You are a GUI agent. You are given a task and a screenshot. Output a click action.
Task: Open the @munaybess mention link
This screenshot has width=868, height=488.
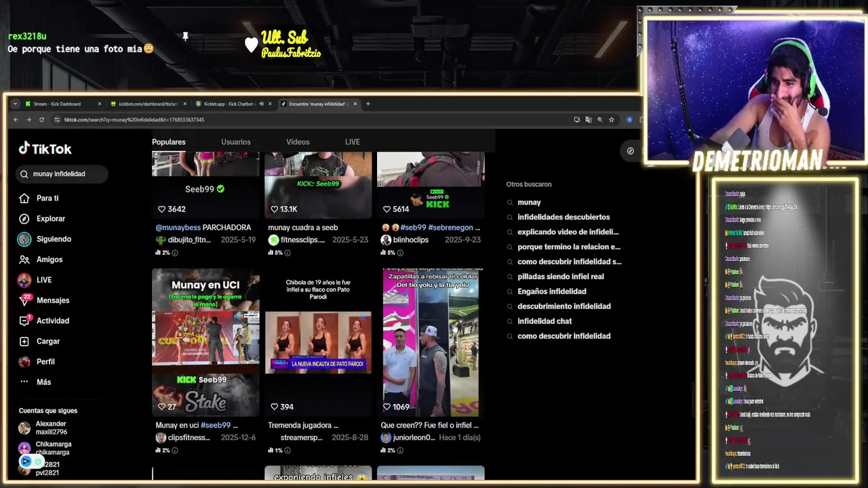coord(178,228)
